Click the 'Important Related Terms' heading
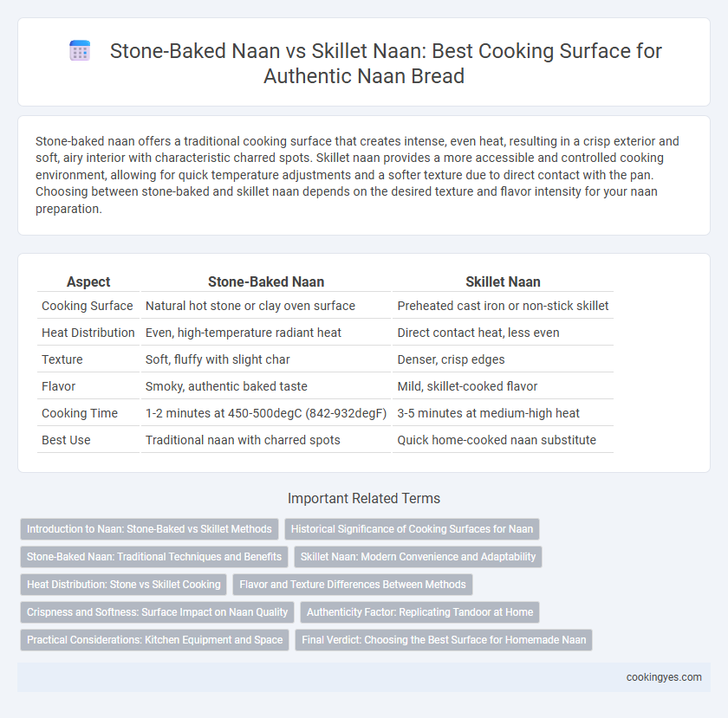This screenshot has height=718, width=728. [x=364, y=499]
